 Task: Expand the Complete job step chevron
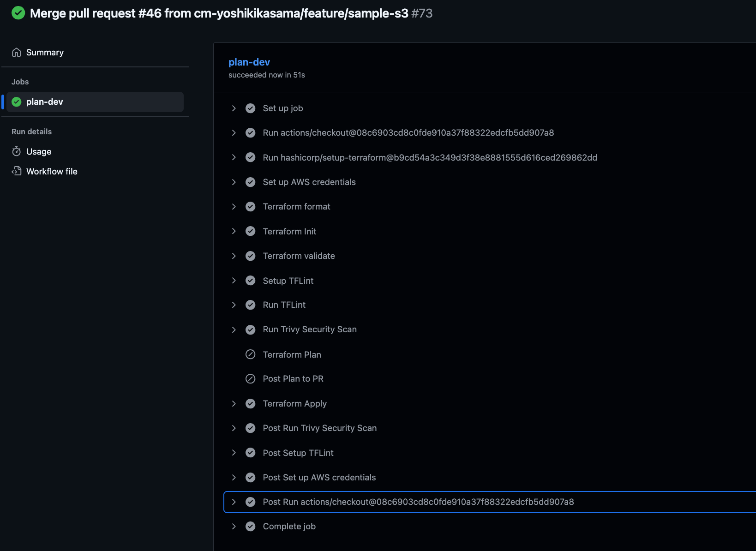[234, 527]
